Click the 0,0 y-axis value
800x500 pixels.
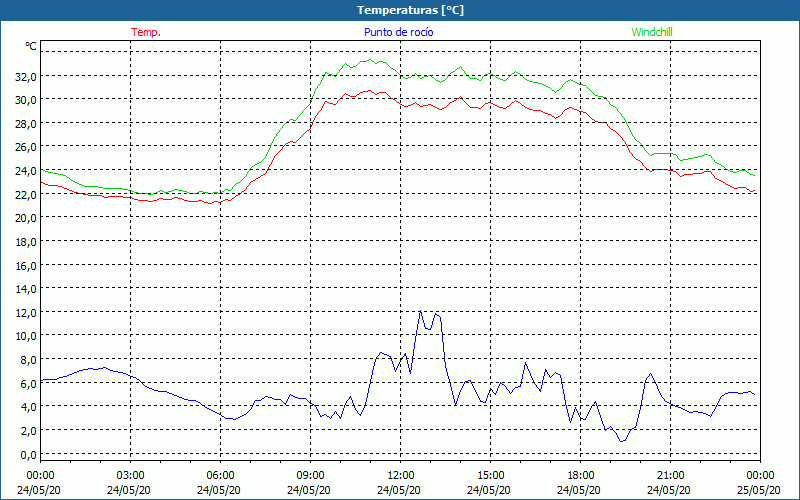[x=29, y=455]
